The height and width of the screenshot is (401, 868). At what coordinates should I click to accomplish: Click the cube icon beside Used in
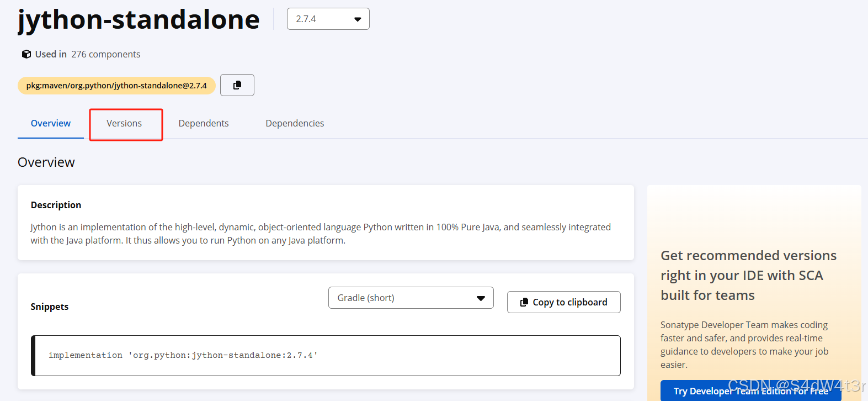click(26, 54)
